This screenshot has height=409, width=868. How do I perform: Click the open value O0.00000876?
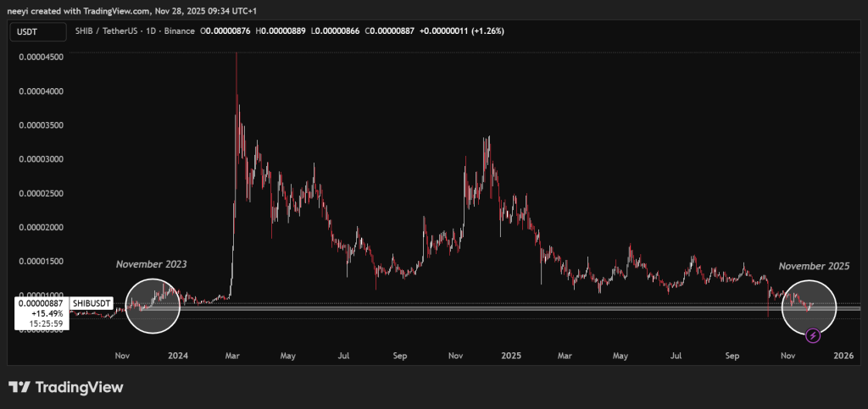click(x=225, y=31)
